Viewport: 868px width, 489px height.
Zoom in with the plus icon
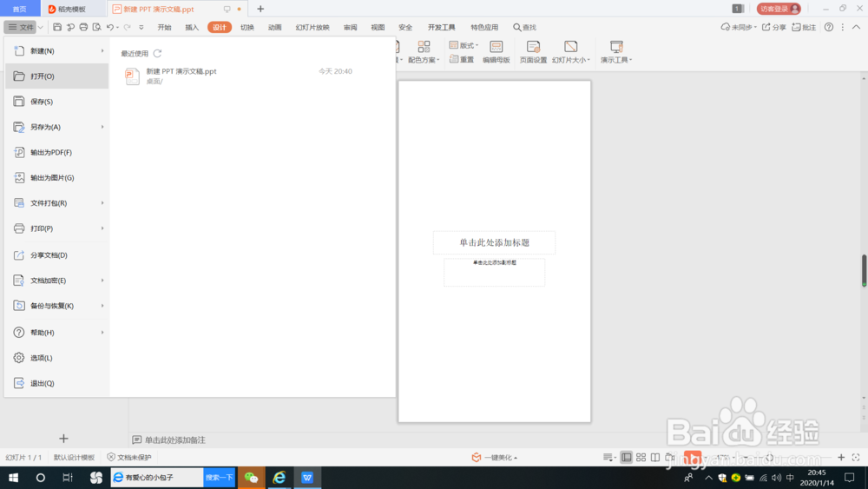pos(841,458)
